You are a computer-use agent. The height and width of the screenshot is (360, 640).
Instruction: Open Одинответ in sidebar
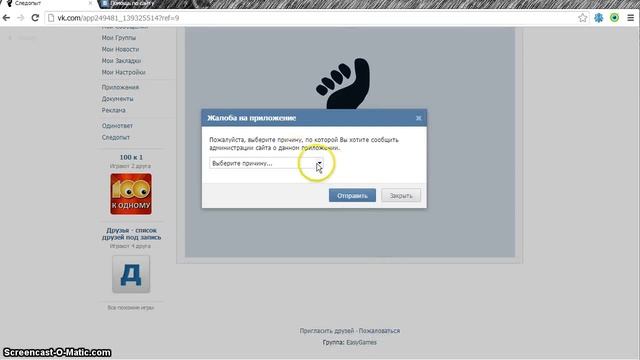point(117,126)
